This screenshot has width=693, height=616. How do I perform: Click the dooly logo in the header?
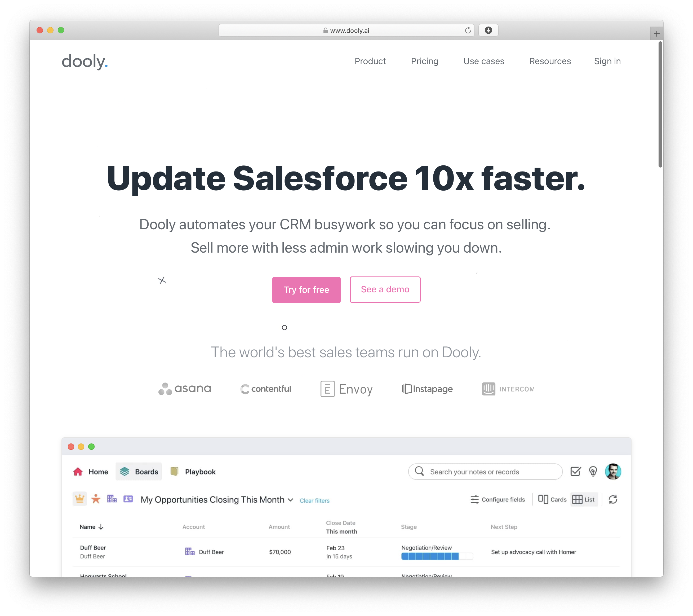pos(85,61)
